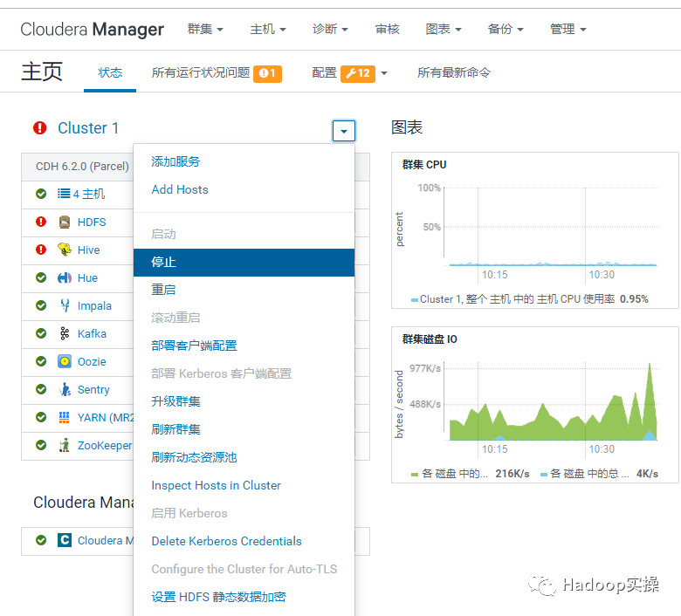Click the 群集 CPU chart title
The height and width of the screenshot is (616, 681).
(424, 165)
